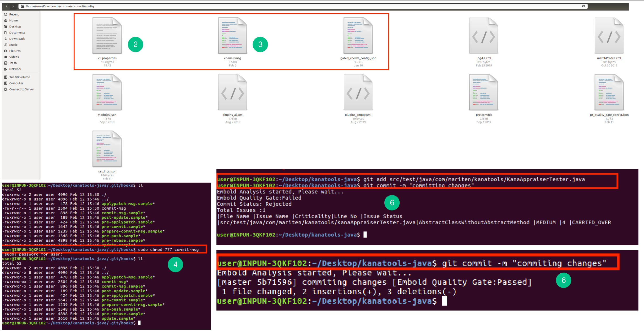Open gated_checks_config.json file icon
Viewport: 644px width, 336px height.
pos(358,36)
